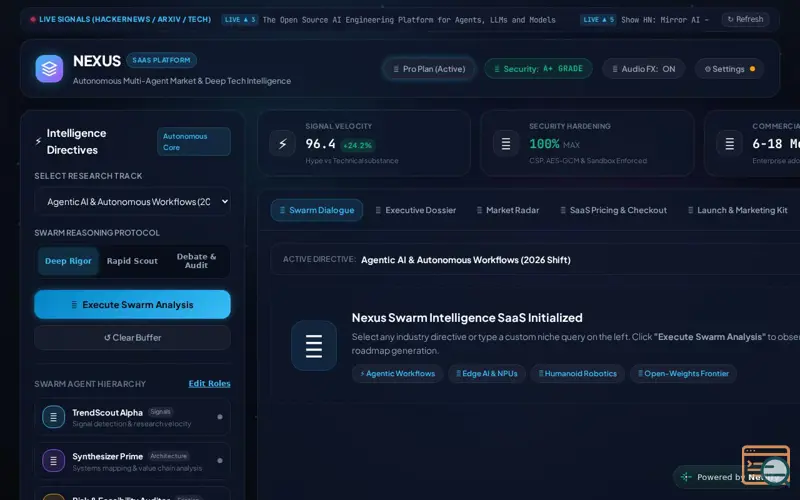The image size is (800, 500).
Task: Click the status dot on Synthesizer Prime row
Action: [x=220, y=460]
